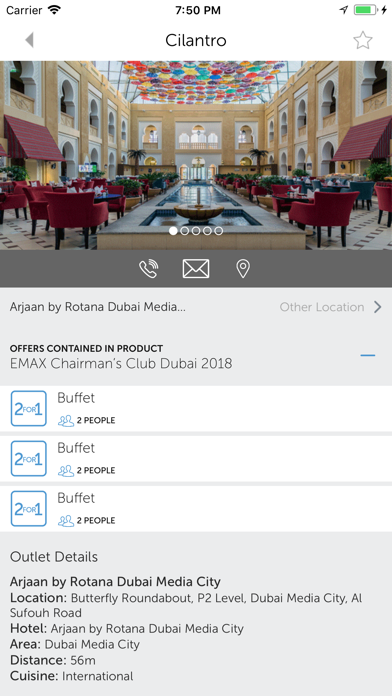
Task: Collapse offers section with minus icon
Action: (x=368, y=356)
